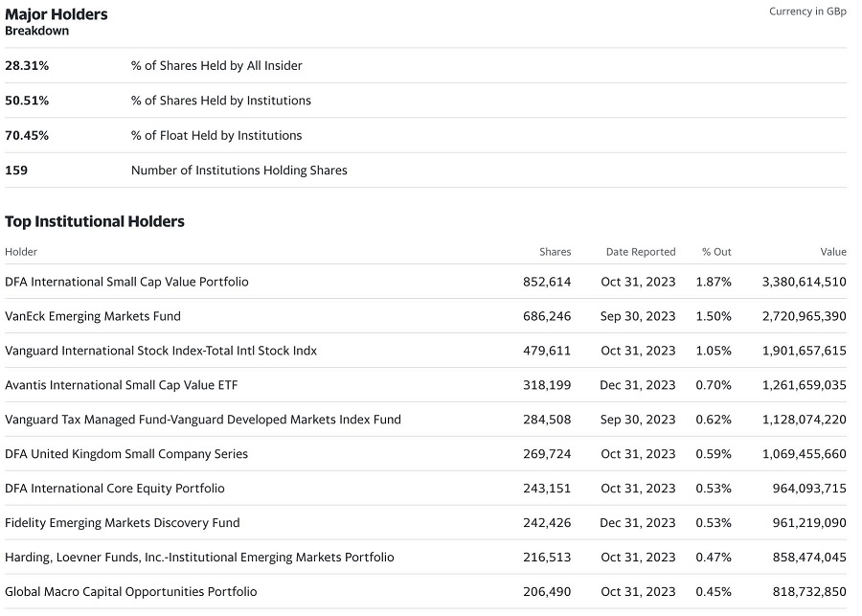Click the % Out column header

point(716,252)
